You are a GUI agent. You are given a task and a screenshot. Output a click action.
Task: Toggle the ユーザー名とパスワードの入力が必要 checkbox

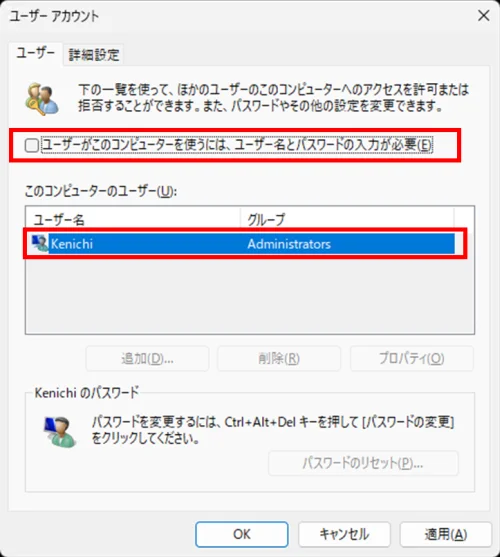tap(32, 145)
